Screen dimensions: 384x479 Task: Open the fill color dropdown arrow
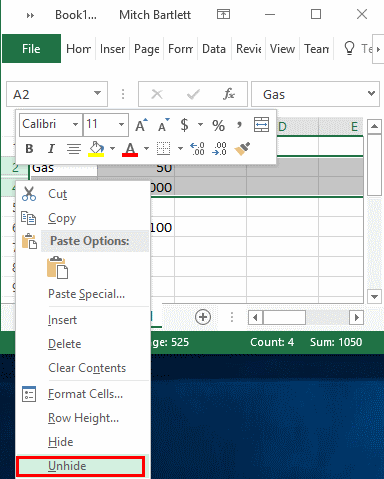point(112,149)
